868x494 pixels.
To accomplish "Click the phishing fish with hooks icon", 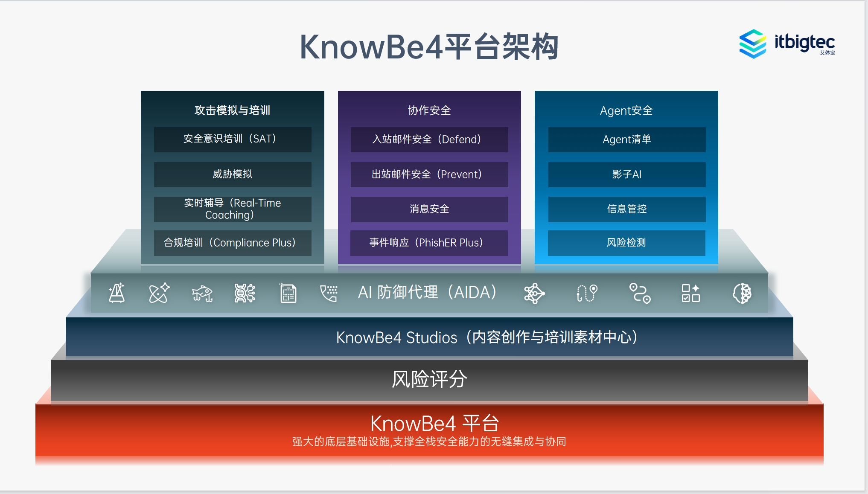I will pyautogui.click(x=202, y=293).
